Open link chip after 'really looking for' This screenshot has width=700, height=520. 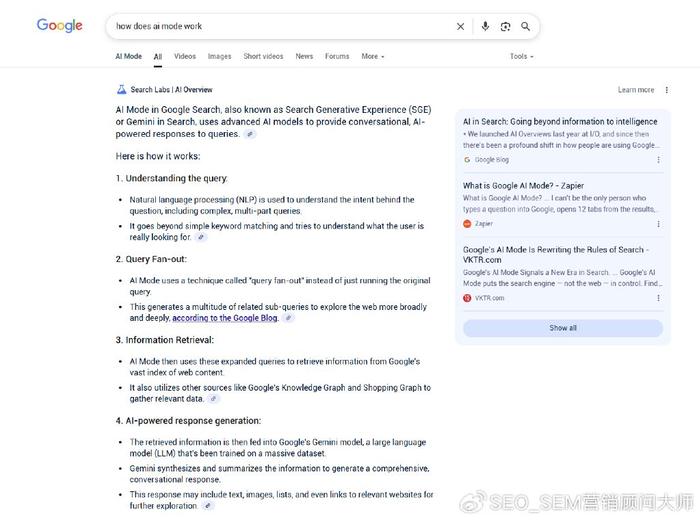[201, 237]
